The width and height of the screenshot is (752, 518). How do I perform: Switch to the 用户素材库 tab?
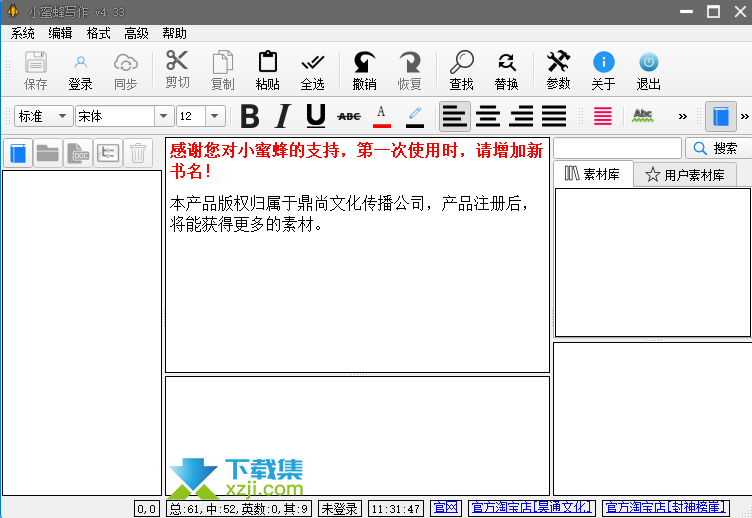685,175
